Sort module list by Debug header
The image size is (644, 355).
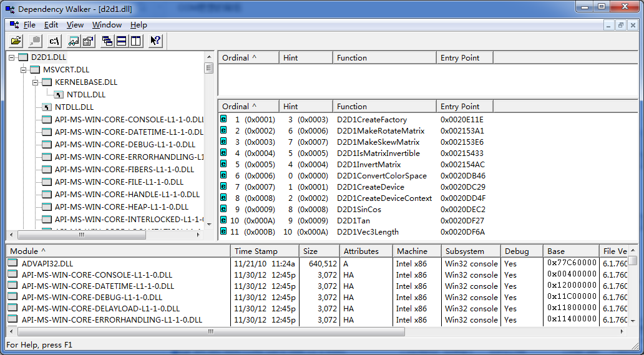point(522,251)
